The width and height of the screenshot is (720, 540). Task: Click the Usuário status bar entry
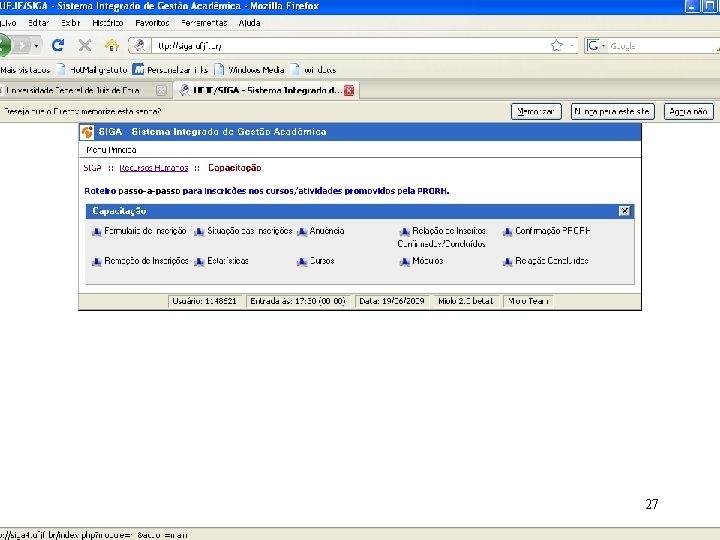[204, 301]
